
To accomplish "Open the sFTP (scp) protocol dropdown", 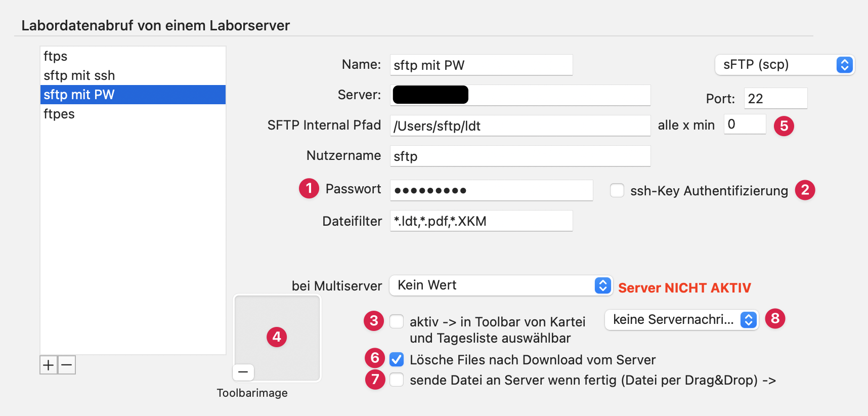I will (785, 65).
